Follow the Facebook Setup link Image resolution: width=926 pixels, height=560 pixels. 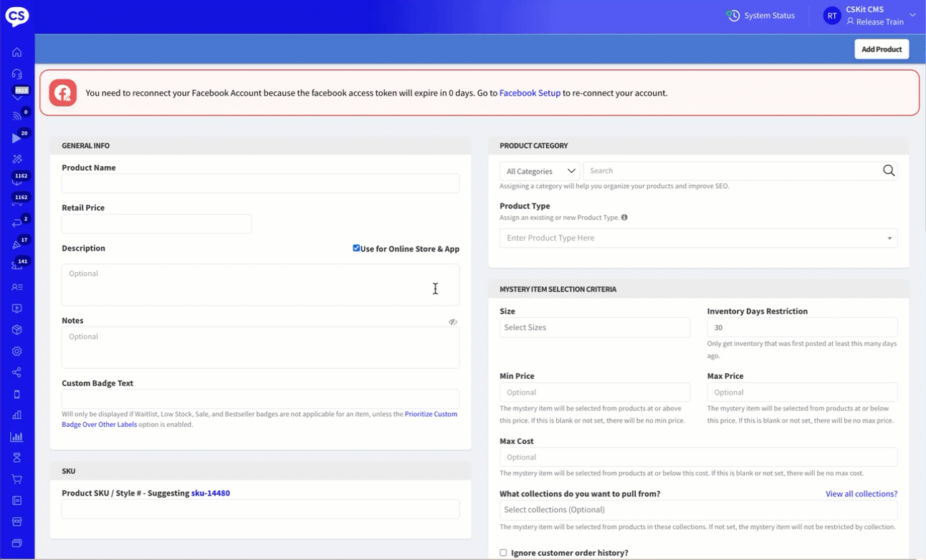(530, 93)
